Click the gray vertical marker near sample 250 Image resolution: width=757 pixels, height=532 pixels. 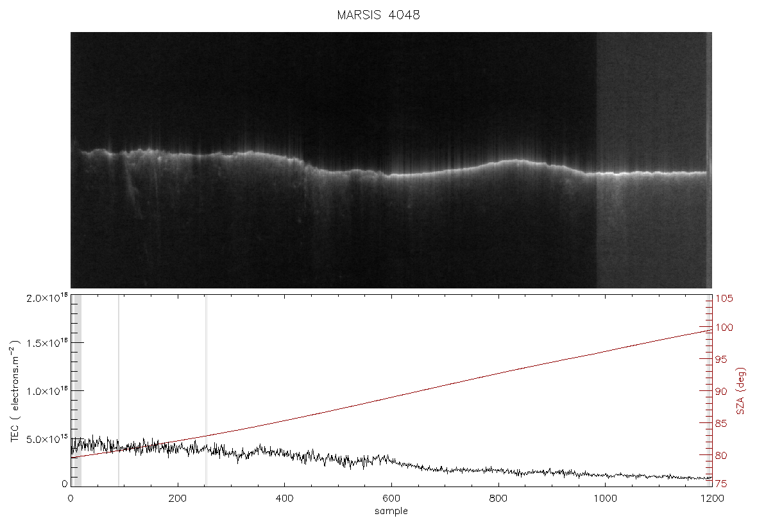pyautogui.click(x=206, y=391)
